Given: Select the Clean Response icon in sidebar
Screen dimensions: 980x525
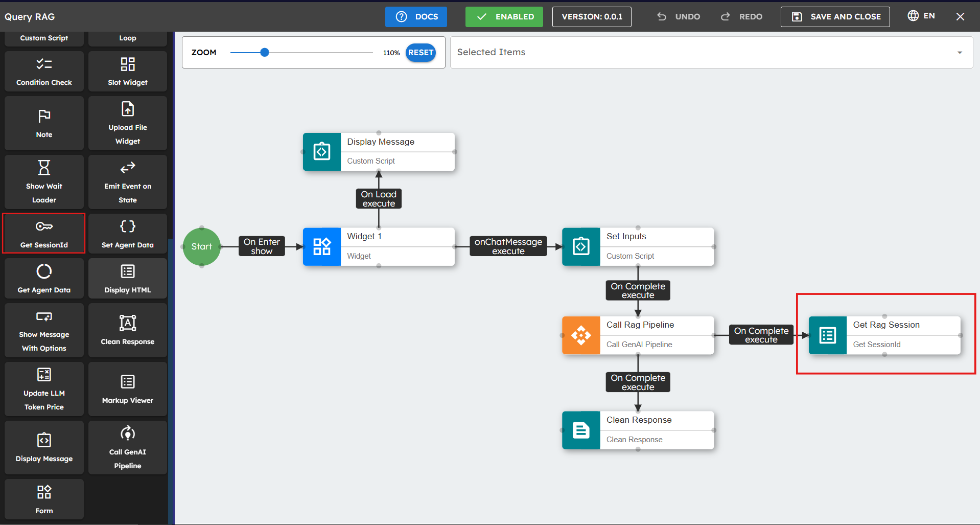Looking at the screenshot, I should tap(127, 323).
